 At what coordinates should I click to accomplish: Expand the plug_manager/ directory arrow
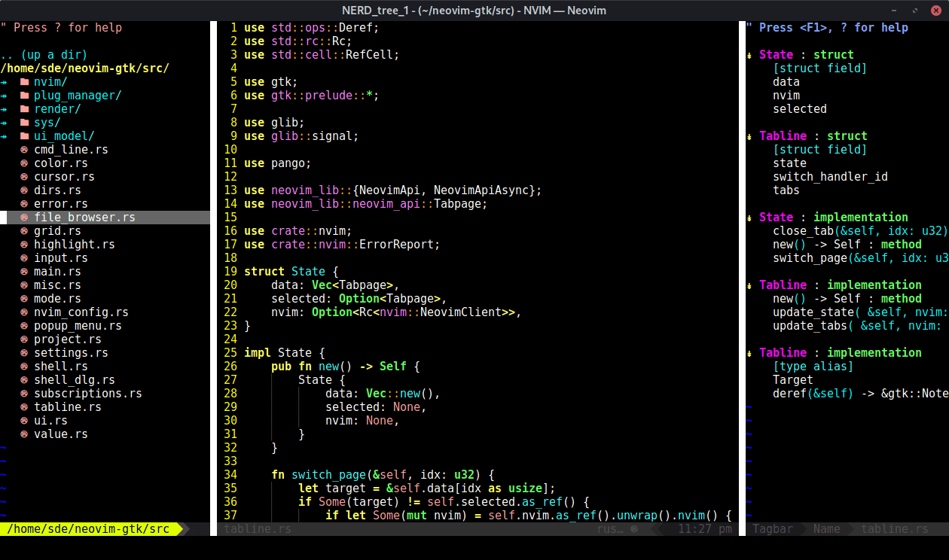pos(4,96)
